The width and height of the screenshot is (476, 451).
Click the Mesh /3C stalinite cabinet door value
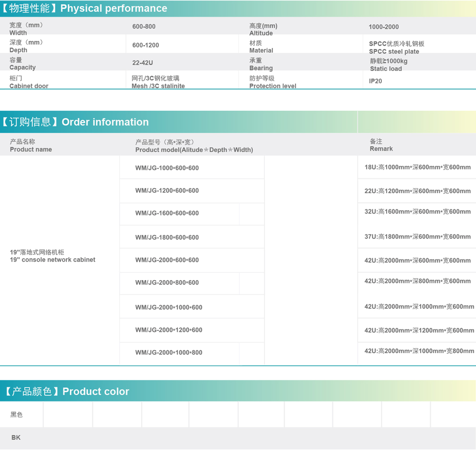point(158,82)
